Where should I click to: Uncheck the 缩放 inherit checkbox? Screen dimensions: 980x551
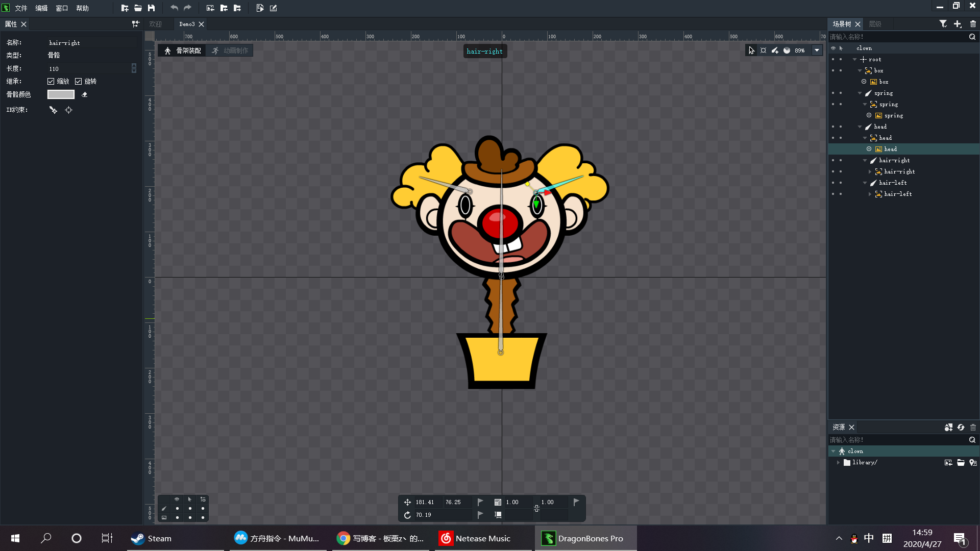coord(51,81)
